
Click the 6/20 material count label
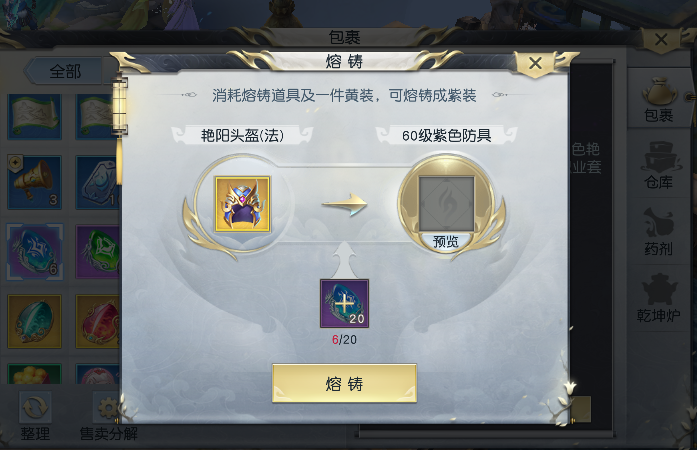(x=344, y=340)
